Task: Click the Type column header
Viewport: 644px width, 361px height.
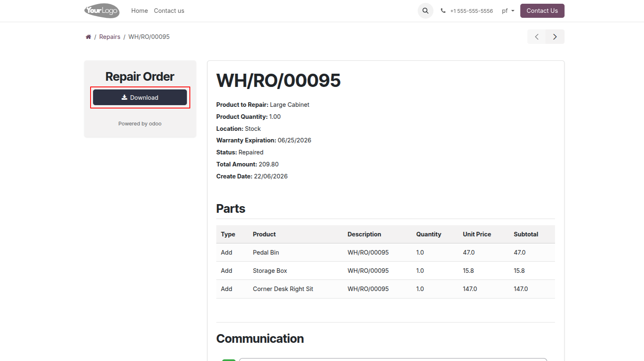Action: pyautogui.click(x=228, y=234)
